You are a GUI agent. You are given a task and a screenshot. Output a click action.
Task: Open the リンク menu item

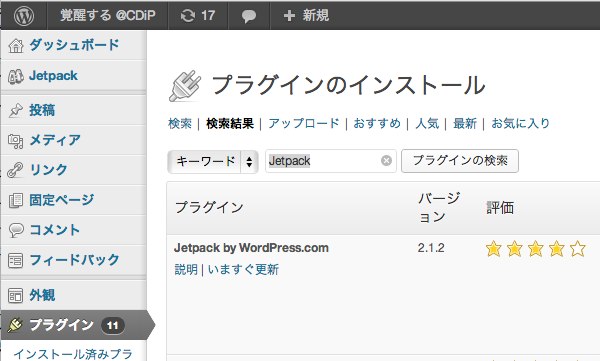49,170
